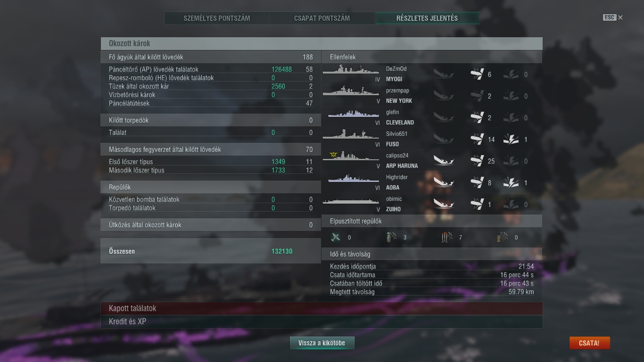Click the Zuiho carrier silhouette icon

(351, 201)
